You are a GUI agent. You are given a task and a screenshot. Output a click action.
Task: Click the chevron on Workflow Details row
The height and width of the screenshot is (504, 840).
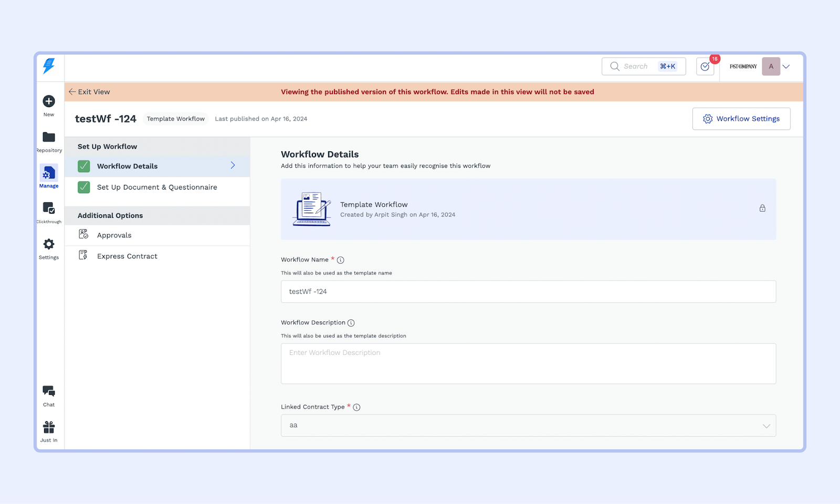click(x=233, y=165)
